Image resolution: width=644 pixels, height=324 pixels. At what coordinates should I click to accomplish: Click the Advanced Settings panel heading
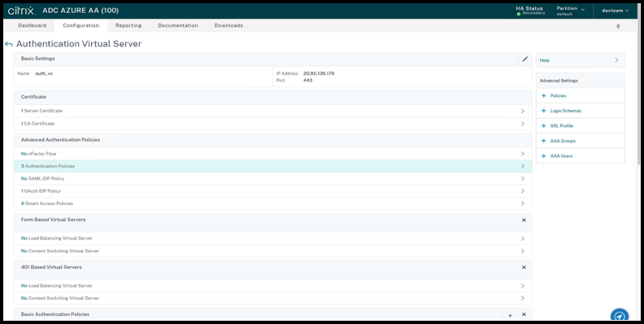pos(559,81)
